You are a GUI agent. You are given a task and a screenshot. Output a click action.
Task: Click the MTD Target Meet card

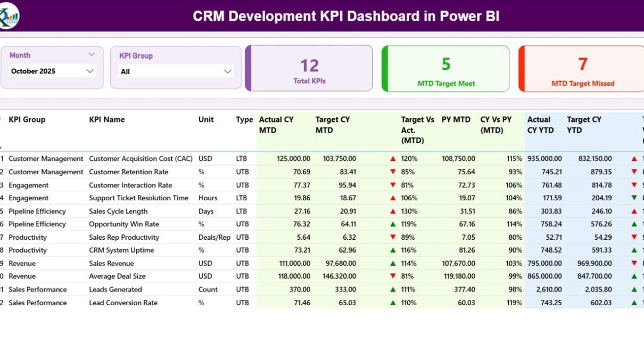445,69
